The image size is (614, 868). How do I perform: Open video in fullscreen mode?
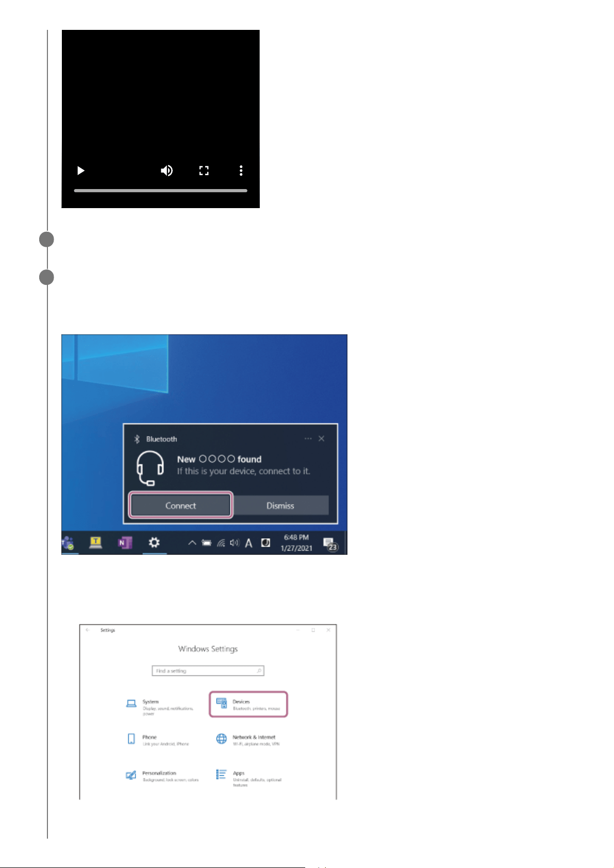click(204, 171)
